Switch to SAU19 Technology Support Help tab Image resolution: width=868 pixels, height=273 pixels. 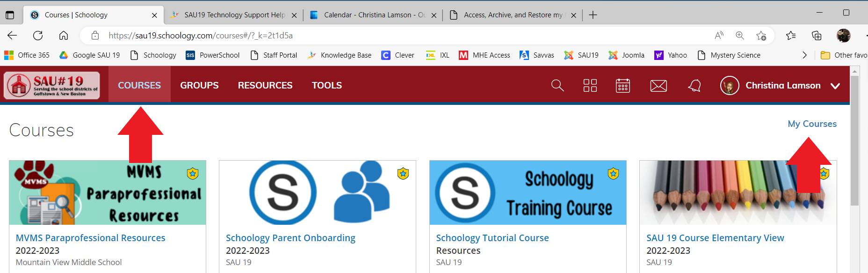point(234,15)
